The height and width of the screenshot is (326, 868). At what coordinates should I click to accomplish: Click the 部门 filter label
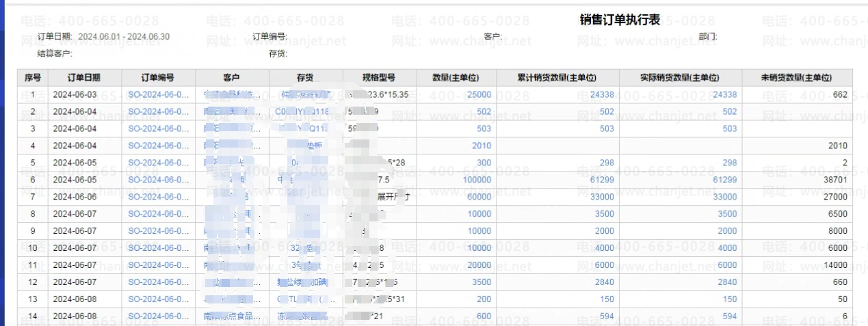(708, 36)
